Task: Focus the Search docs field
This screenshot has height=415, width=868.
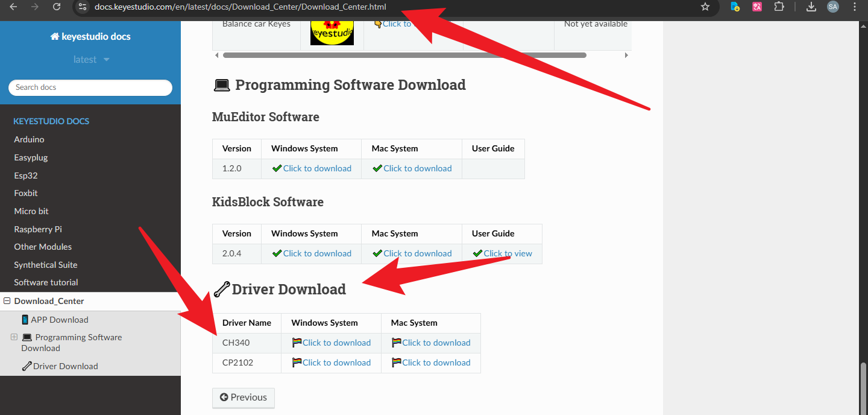Action: coord(90,87)
